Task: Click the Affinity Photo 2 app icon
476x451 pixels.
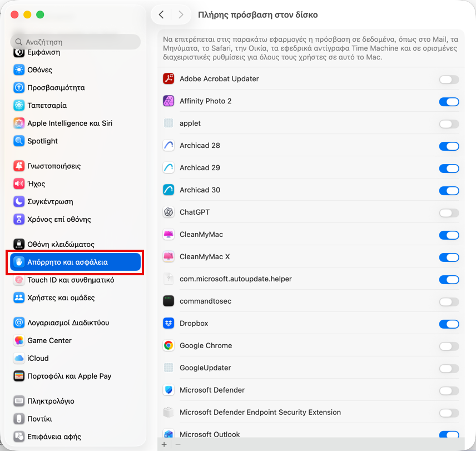Action: [168, 101]
